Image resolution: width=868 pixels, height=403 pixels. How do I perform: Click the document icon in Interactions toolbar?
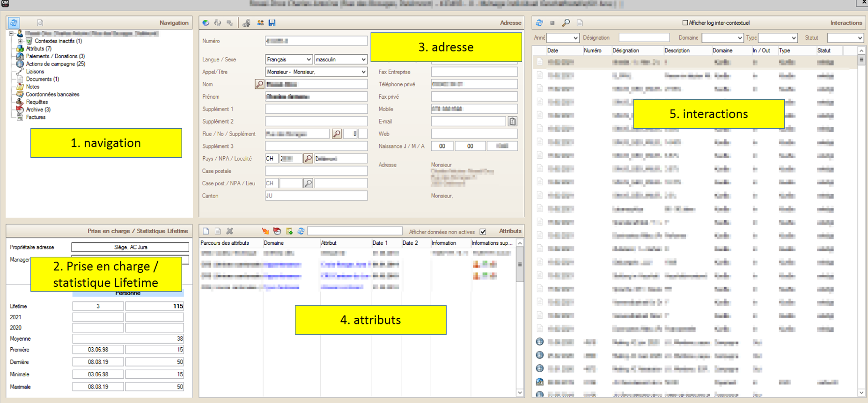point(580,22)
